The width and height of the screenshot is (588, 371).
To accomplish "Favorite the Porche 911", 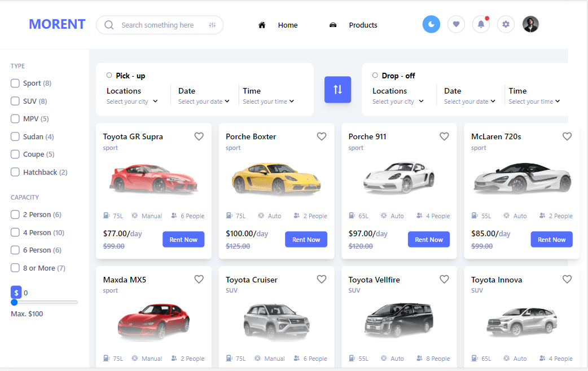I will [x=444, y=136].
